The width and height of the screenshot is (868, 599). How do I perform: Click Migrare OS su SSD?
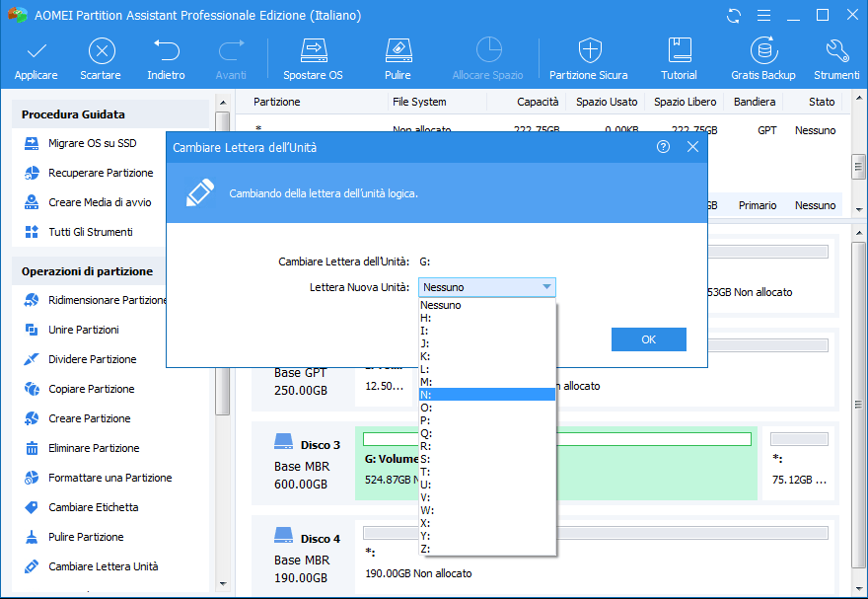coord(93,143)
